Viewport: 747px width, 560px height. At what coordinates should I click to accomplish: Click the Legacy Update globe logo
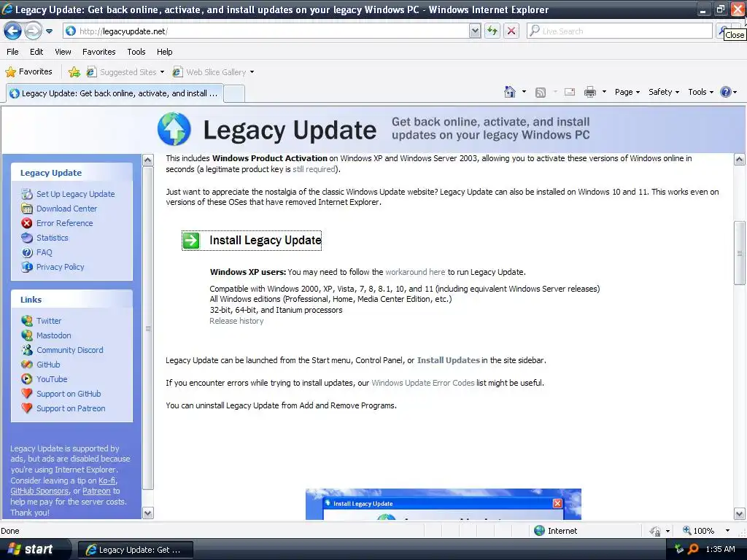coord(174,128)
